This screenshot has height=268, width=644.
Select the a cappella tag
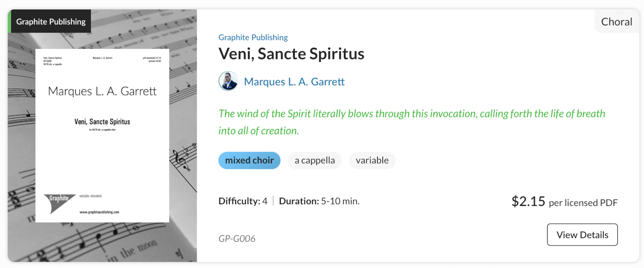[x=314, y=160]
